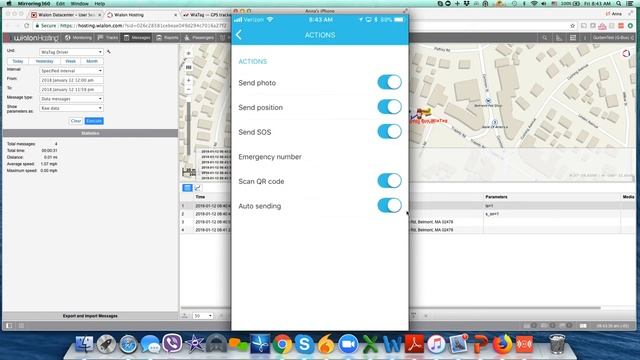Go back from the phone's Actions screen
Image resolution: width=640 pixels, height=360 pixels.
point(239,35)
